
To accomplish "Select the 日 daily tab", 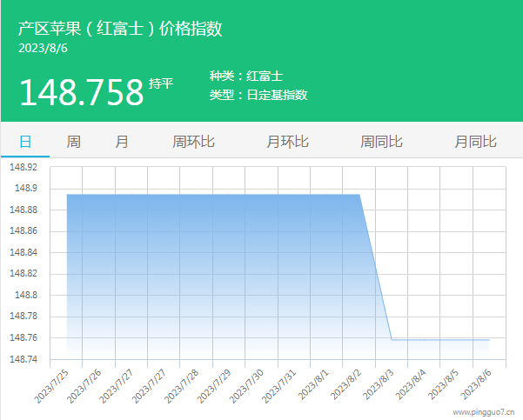I will point(25,142).
